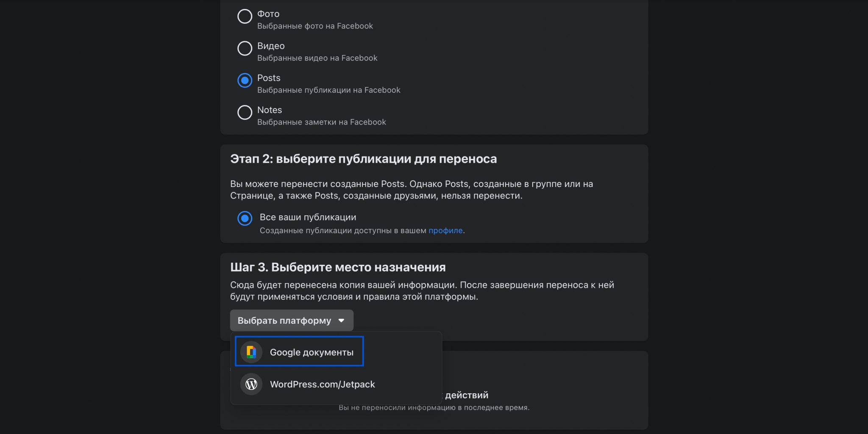Click the Выбранные публикации на Facebook description
Screen dimensions: 868x434
pyautogui.click(x=328, y=90)
